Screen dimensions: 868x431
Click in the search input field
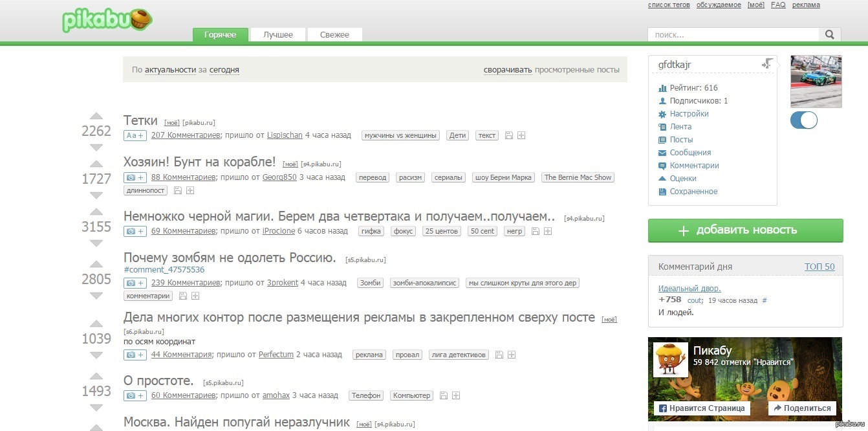pos(733,35)
